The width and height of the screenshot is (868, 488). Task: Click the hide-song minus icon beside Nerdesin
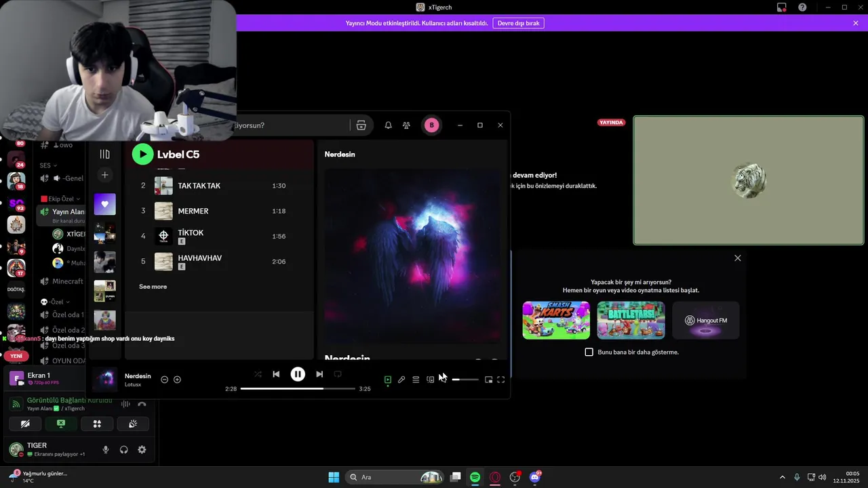coord(164,380)
